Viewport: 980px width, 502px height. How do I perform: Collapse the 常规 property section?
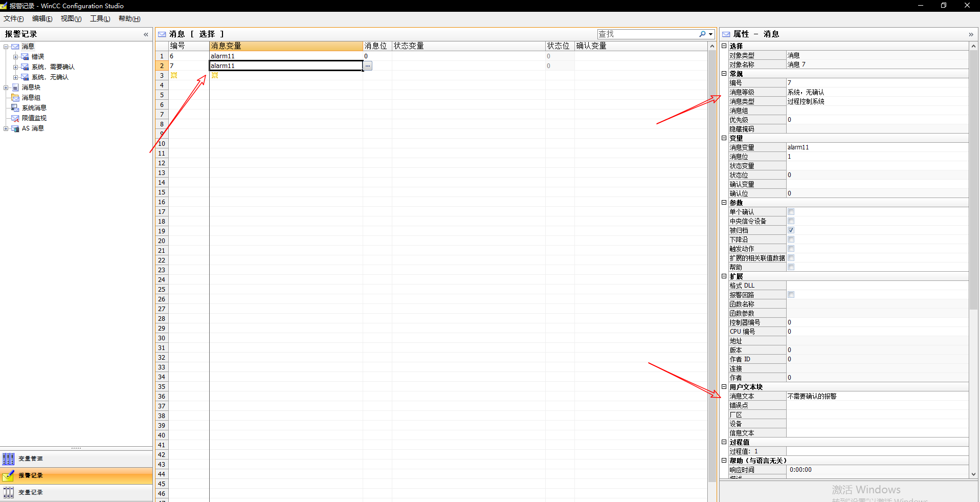[x=724, y=74]
